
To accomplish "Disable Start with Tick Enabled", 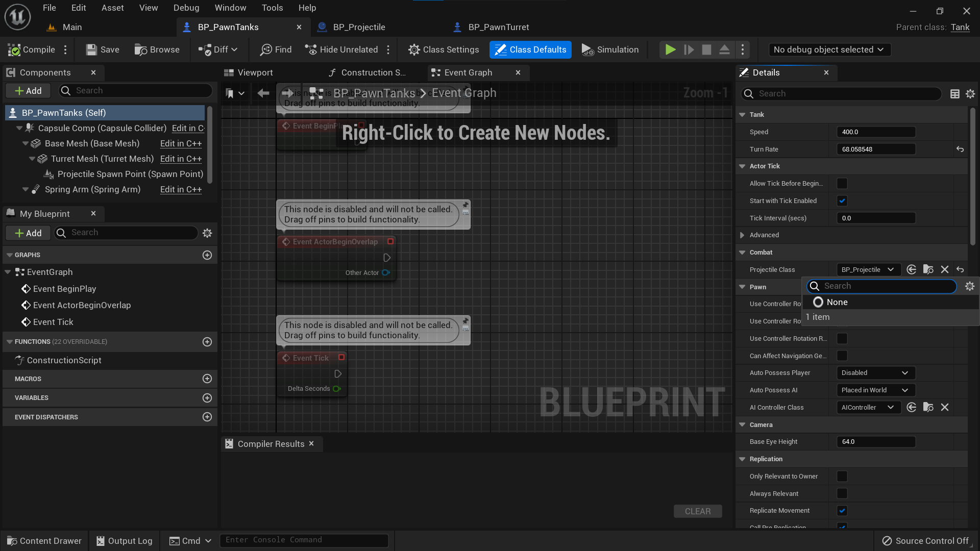I will point(842,201).
